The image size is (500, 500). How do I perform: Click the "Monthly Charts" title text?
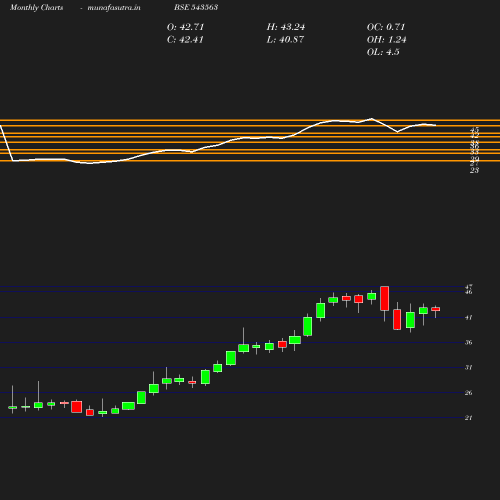coord(36,8)
